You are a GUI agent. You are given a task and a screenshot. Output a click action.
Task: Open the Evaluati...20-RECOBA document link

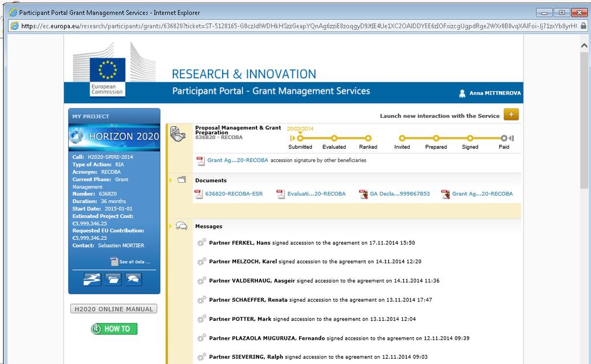[x=317, y=194]
